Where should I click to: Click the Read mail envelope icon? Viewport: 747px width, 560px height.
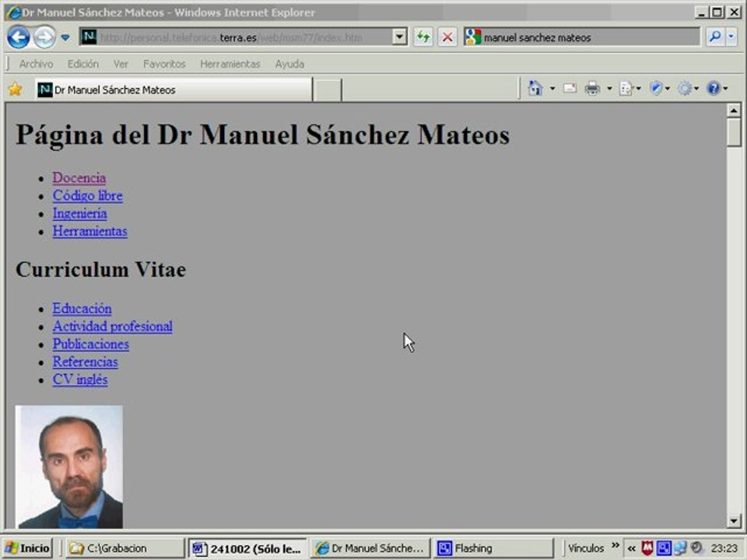click(x=570, y=88)
